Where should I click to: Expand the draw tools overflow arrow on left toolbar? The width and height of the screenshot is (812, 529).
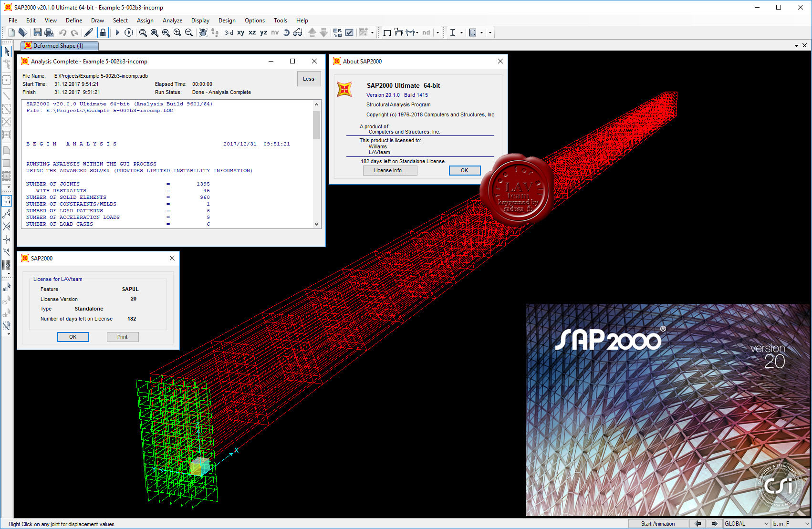point(9,187)
